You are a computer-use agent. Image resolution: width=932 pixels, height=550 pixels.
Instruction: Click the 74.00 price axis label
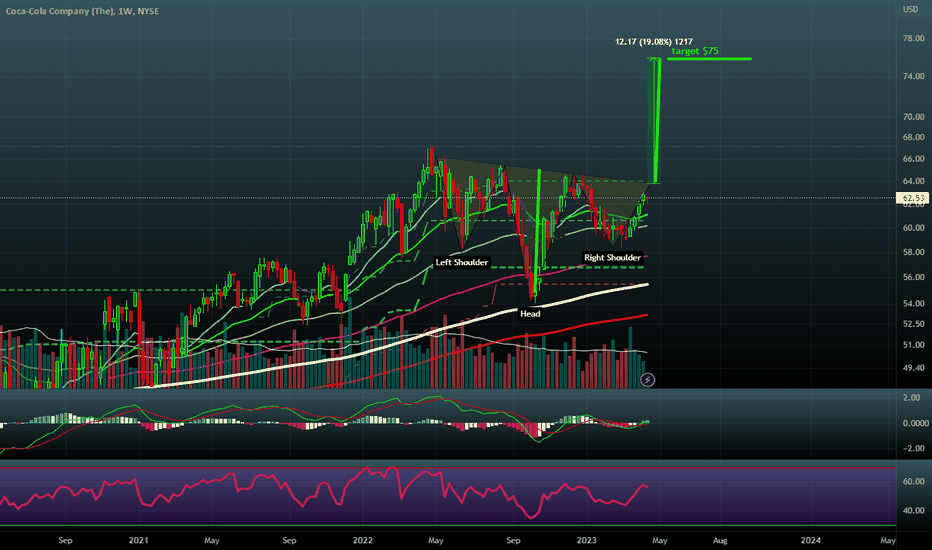[914, 76]
